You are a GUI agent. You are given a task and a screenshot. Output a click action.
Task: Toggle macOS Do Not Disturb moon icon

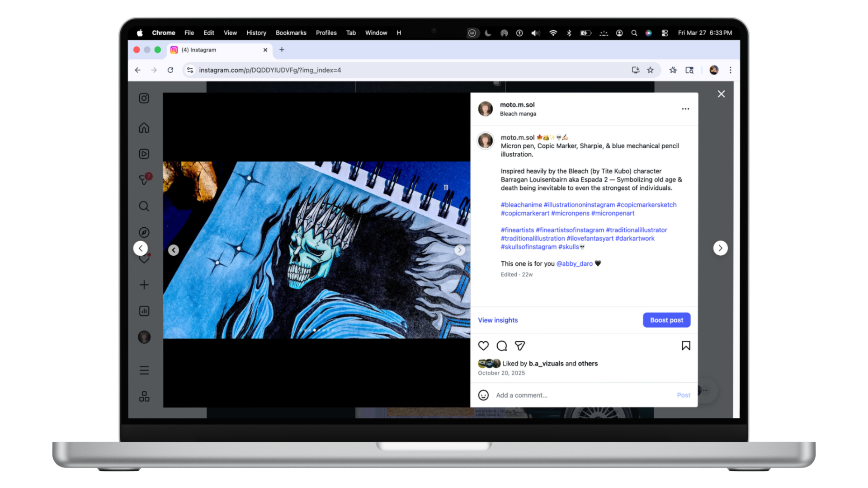click(x=488, y=33)
